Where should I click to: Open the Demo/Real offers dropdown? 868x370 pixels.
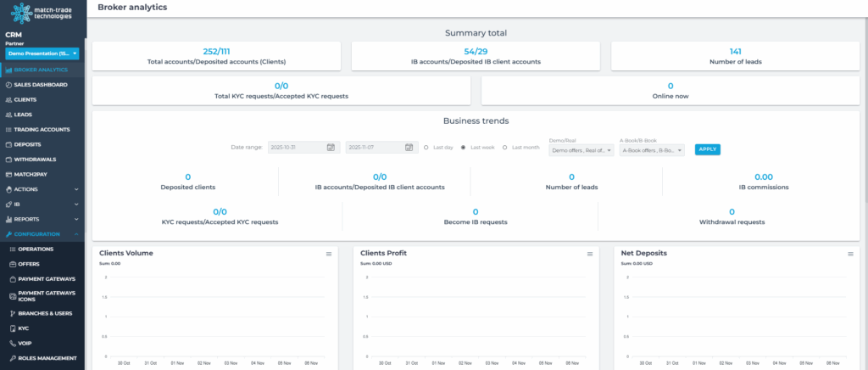(581, 150)
